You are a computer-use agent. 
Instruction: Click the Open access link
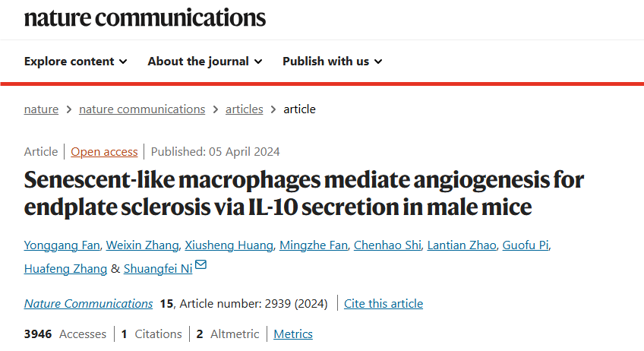tap(104, 151)
